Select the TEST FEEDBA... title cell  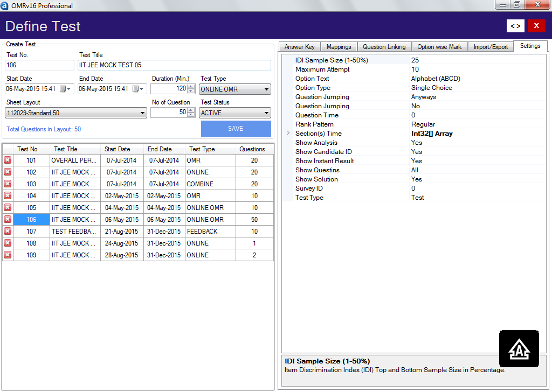[75, 232]
